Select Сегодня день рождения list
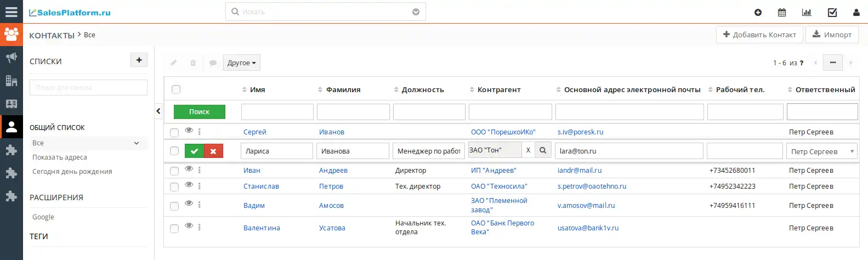The image size is (868, 260). 72,172
